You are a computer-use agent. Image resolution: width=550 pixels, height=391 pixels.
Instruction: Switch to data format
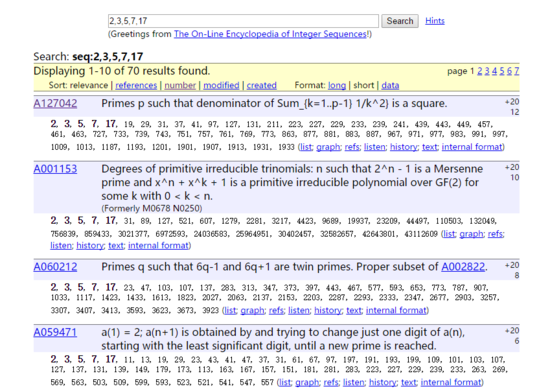390,85
